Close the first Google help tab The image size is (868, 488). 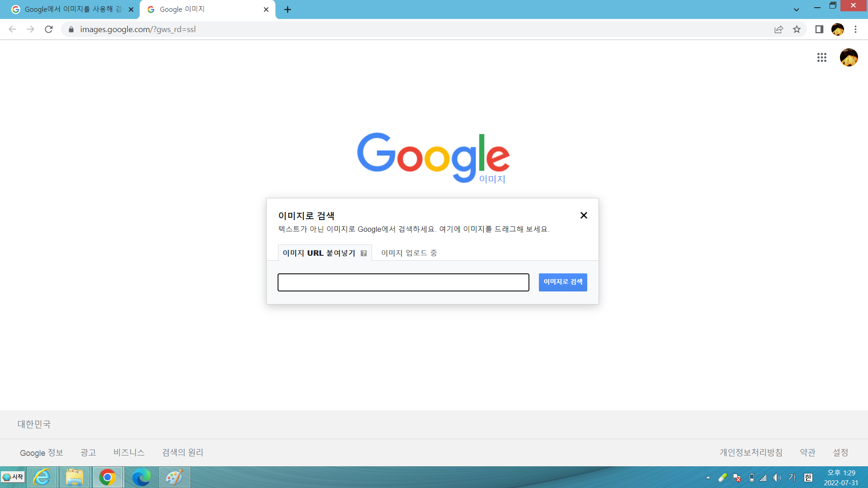131,9
